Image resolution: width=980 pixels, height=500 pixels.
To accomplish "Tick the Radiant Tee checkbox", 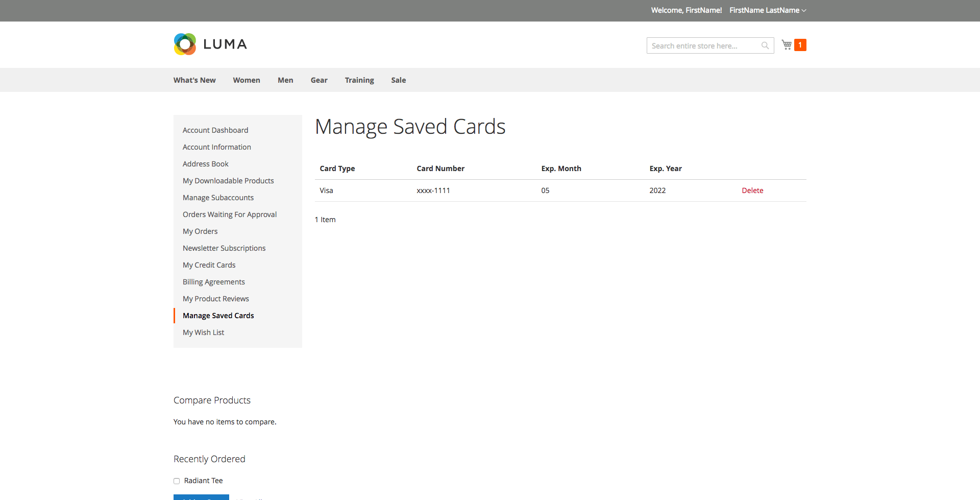I will click(x=177, y=481).
